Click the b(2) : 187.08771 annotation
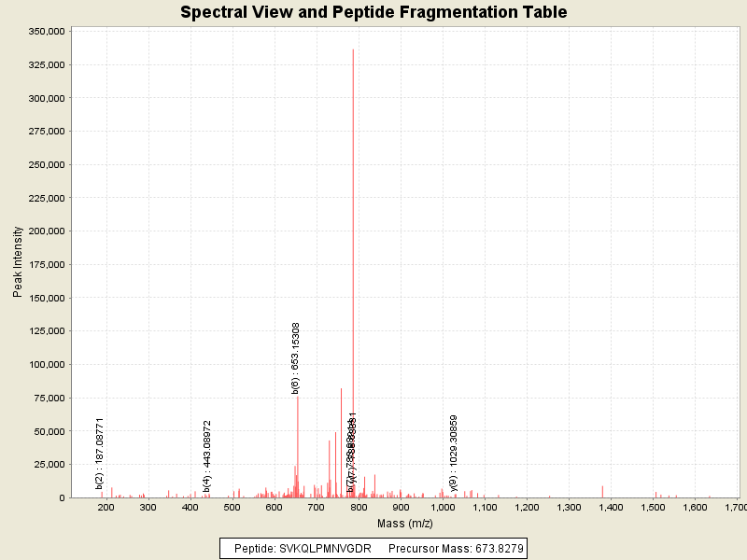This screenshot has width=747, height=560. [100, 454]
